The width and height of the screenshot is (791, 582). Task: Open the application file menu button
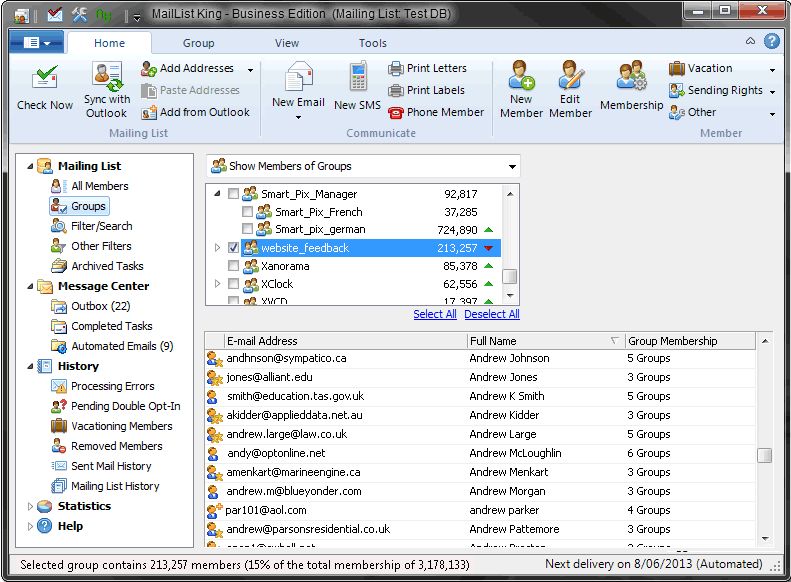point(36,42)
